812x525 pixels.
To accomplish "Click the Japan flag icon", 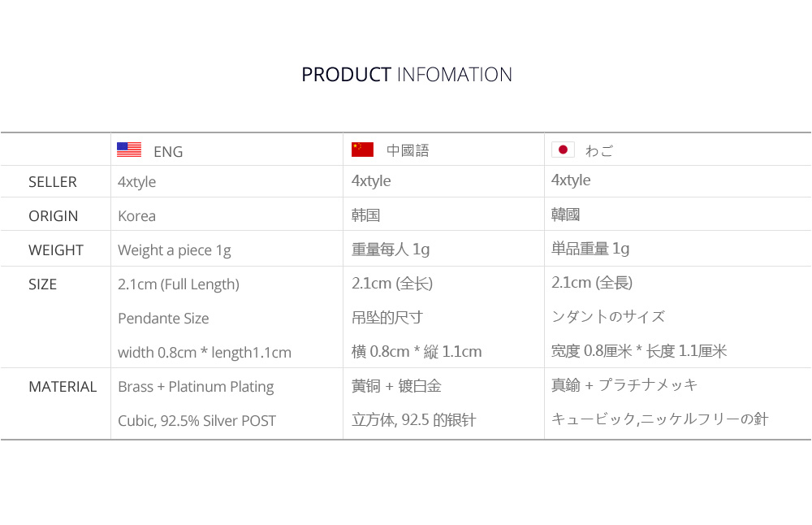I will coord(563,150).
